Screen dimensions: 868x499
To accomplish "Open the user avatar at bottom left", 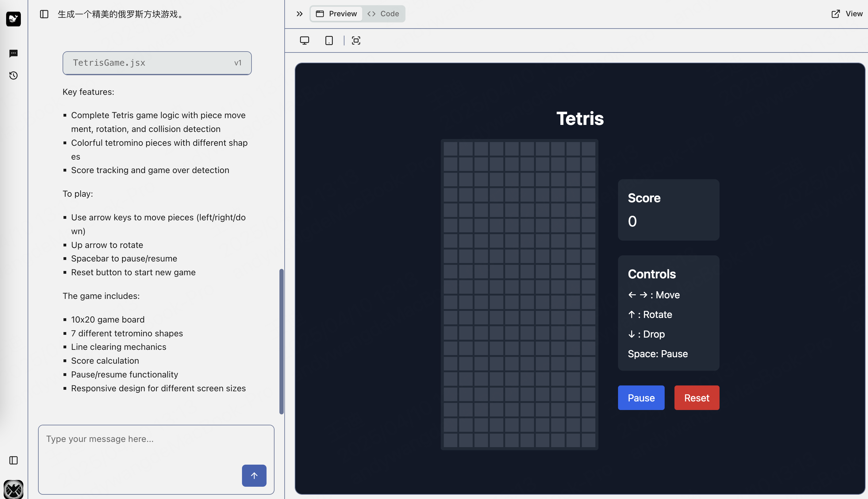I will point(13,489).
